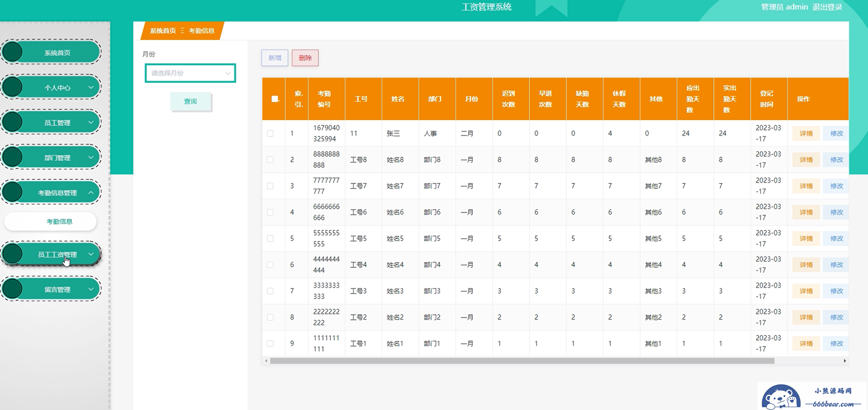Open 详情 details for 姓名5 row

tap(806, 238)
